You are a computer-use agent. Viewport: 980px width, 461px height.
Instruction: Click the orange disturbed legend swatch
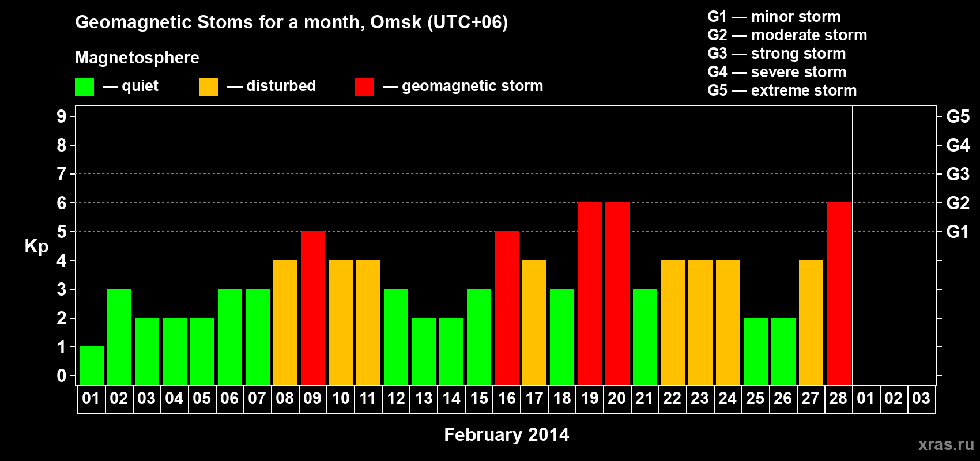click(x=209, y=87)
